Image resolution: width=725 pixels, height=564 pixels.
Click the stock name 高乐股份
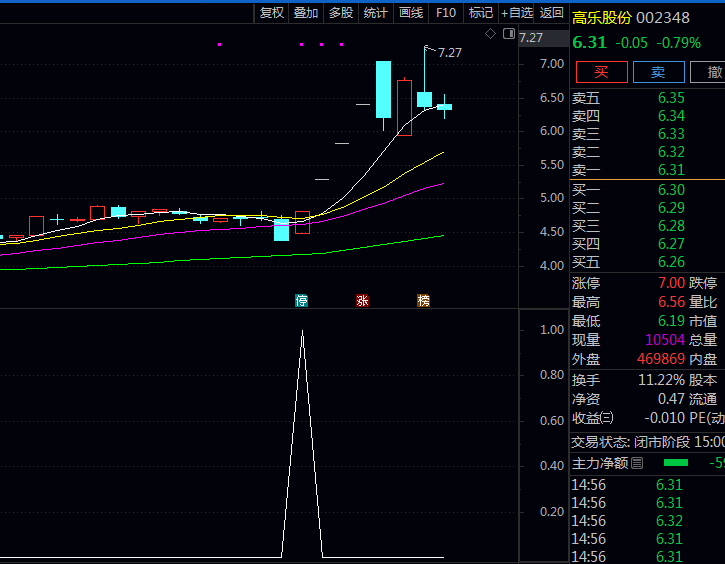602,18
